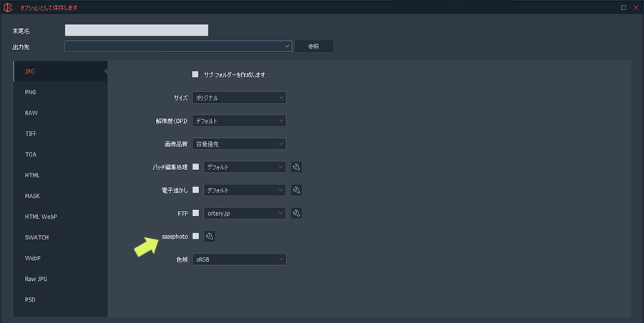Toggle the FTP upload checkbox
644x323 pixels.
tap(195, 213)
